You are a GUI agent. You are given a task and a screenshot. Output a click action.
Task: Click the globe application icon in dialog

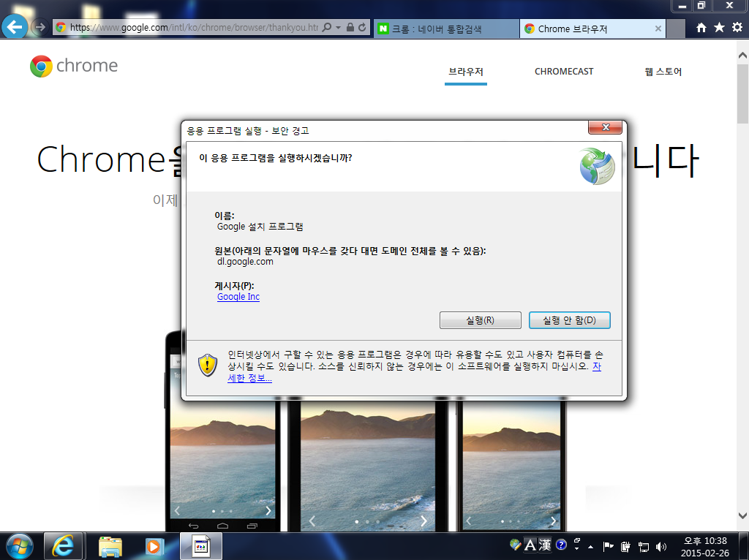click(597, 166)
